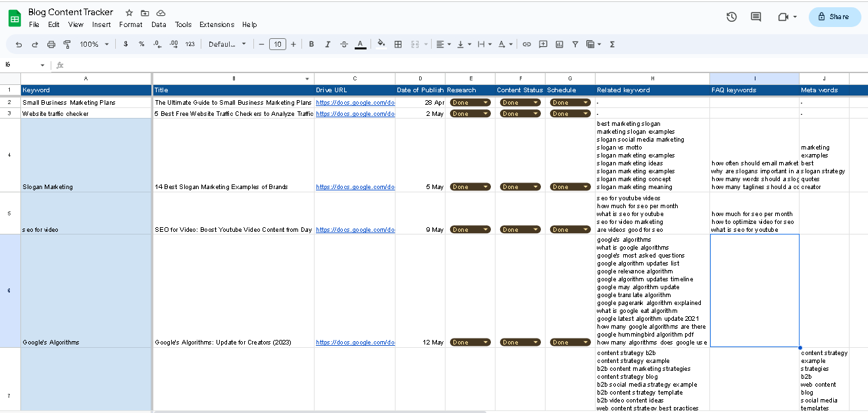Click the font size input box

(x=278, y=44)
